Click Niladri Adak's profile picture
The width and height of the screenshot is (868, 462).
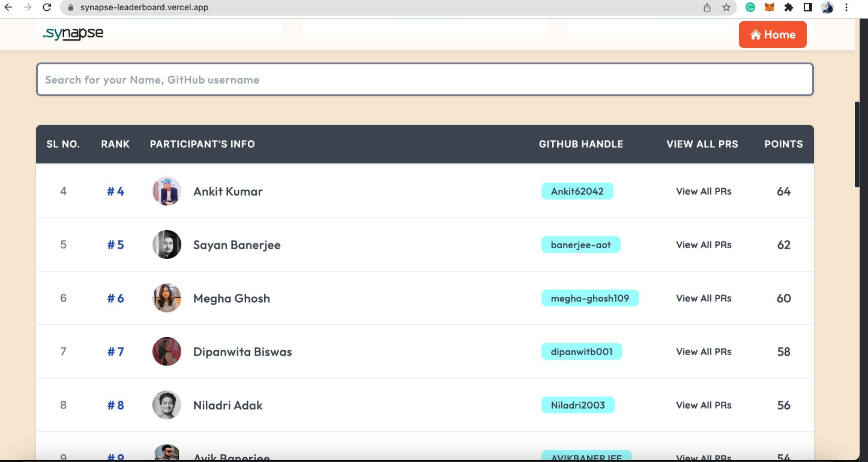pos(167,406)
